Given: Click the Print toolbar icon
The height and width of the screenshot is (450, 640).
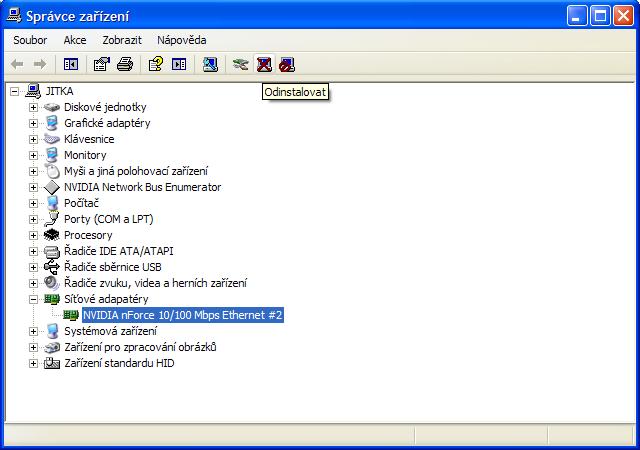Looking at the screenshot, I should (x=125, y=64).
